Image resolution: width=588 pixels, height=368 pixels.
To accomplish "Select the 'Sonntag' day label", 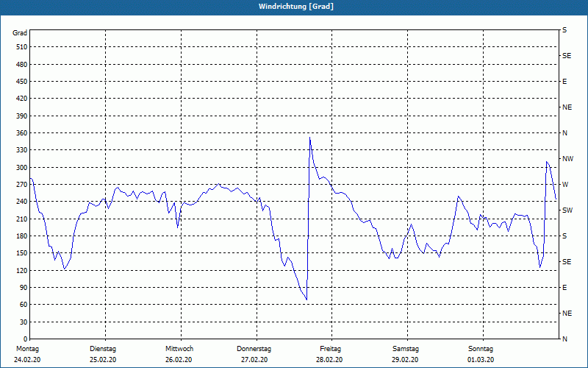I will [x=481, y=349].
